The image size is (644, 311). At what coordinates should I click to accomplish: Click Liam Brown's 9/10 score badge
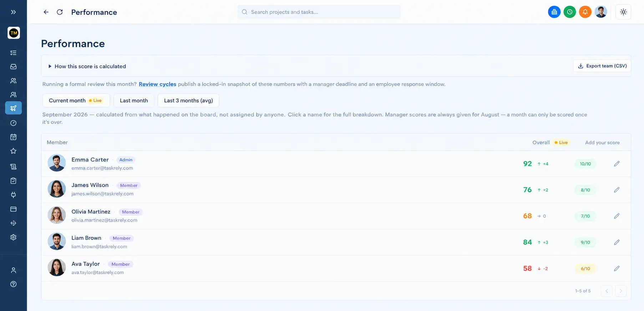[x=585, y=242]
